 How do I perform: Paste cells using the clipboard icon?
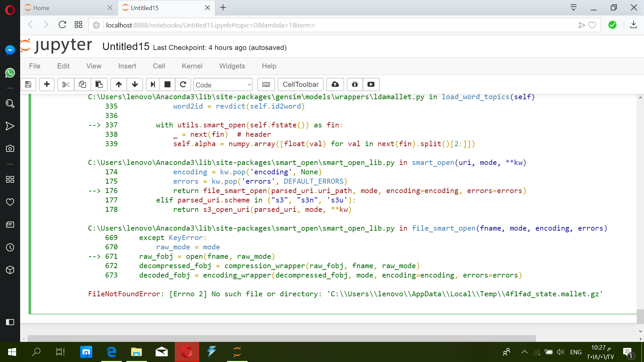coord(99,84)
